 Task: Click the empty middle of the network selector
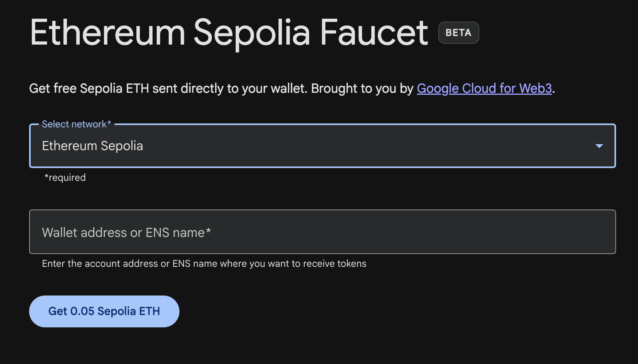tap(359, 146)
